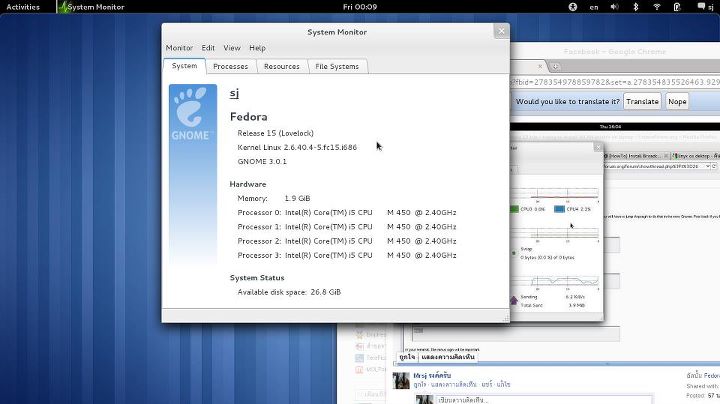Open the Activities overview
The image size is (720, 404).
23,7
